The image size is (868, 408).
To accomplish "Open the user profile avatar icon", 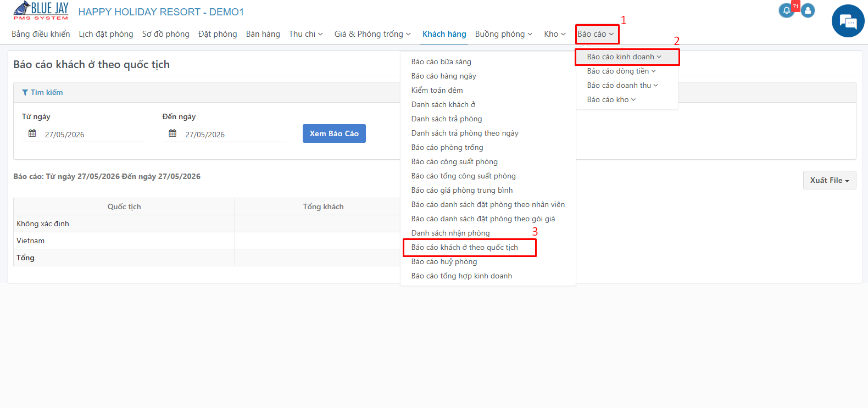I will pos(808,10).
